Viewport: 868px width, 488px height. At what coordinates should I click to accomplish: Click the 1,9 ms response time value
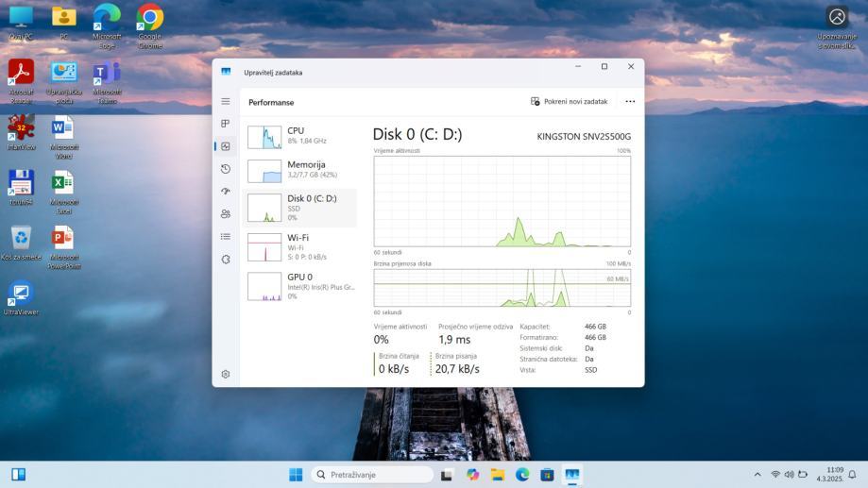tap(454, 340)
